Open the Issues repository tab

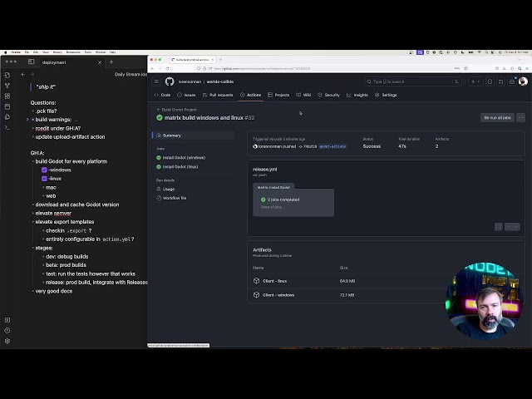click(186, 95)
